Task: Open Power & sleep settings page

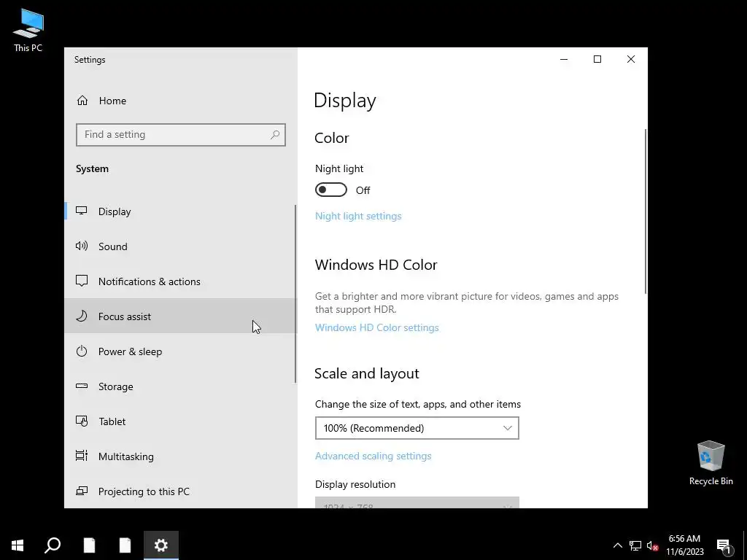Action: point(181,351)
